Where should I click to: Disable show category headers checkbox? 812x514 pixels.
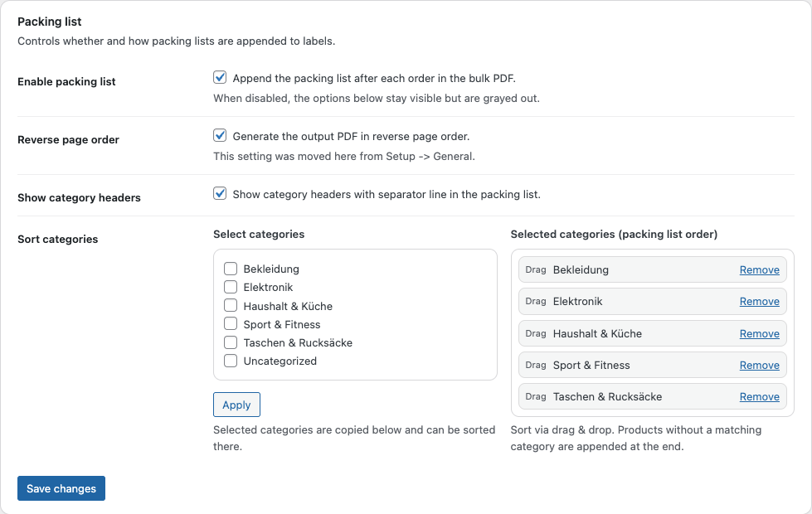220,194
